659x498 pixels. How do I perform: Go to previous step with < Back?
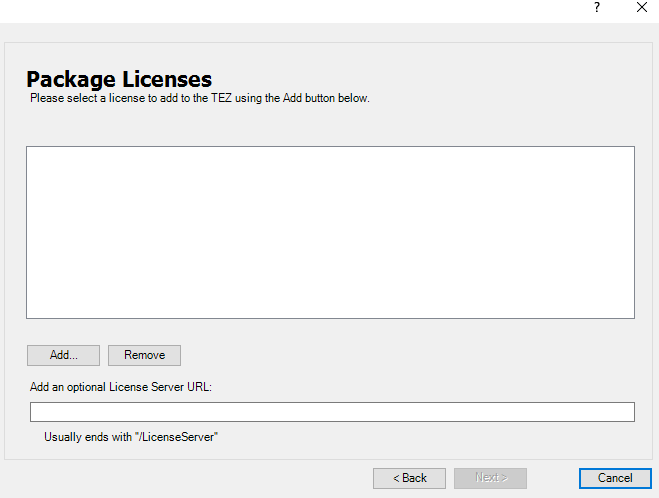[x=409, y=478]
